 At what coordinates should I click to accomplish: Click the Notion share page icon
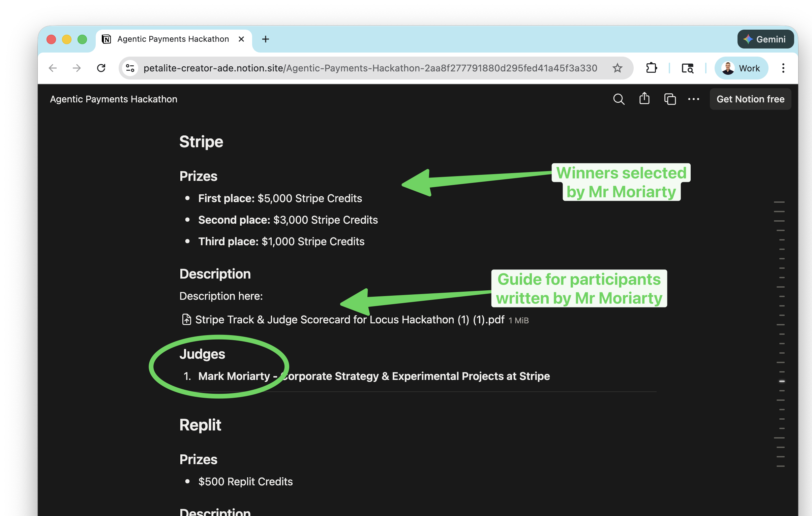click(644, 99)
